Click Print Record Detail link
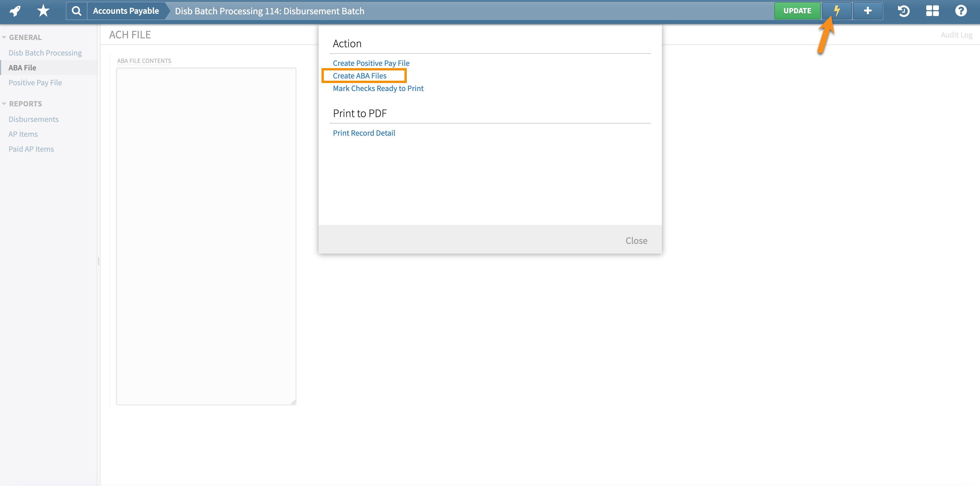This screenshot has height=486, width=980. coord(364,133)
